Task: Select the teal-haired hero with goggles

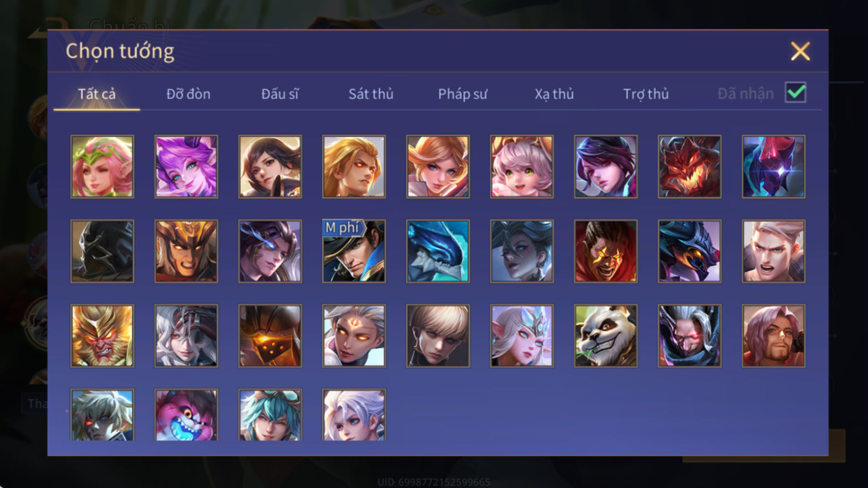Action: 270,415
